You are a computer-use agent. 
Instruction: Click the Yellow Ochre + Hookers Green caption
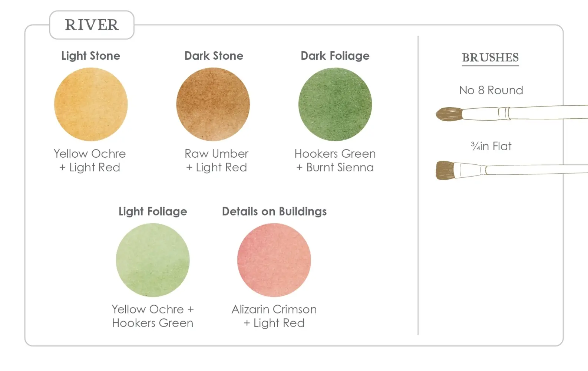153,316
